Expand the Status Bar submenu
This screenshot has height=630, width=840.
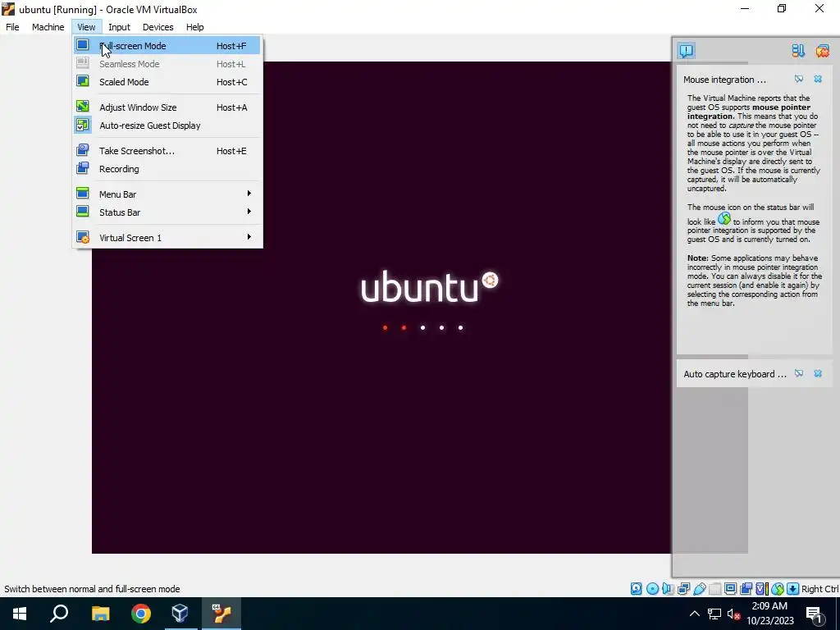click(167, 212)
